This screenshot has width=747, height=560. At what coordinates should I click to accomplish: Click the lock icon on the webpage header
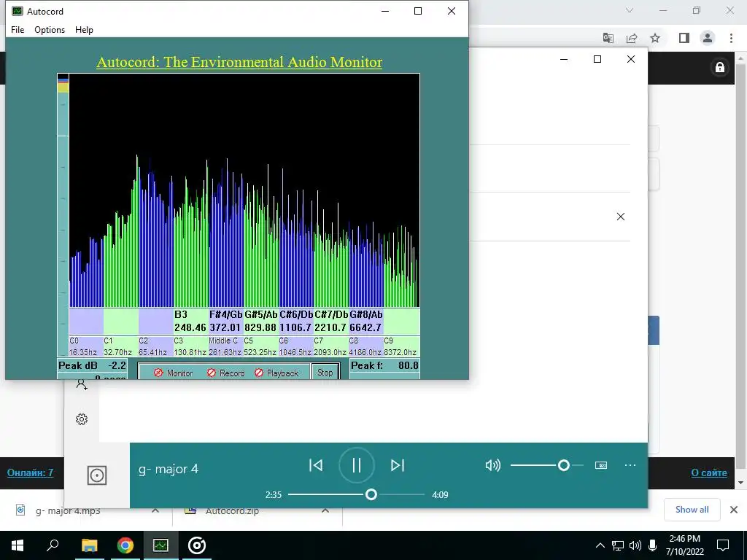[720, 68]
